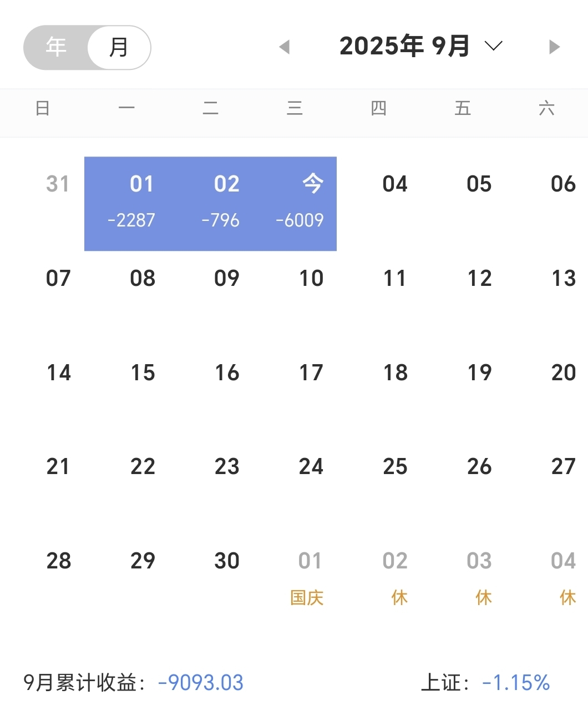Open October 01 marked 国庆
This screenshot has height=710, width=588.
[x=309, y=577]
